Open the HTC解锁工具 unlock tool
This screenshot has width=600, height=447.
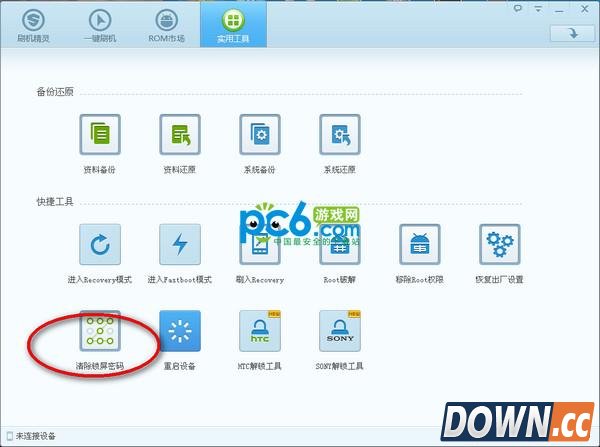coord(260,331)
